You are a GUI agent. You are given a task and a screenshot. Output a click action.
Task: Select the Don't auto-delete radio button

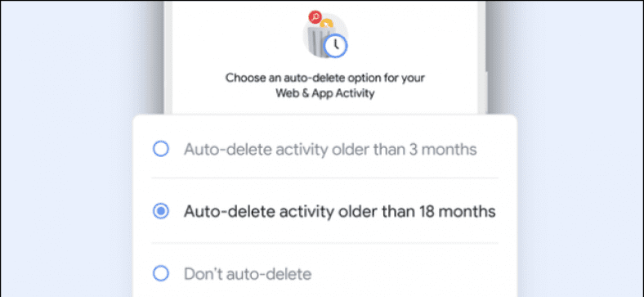pos(160,273)
